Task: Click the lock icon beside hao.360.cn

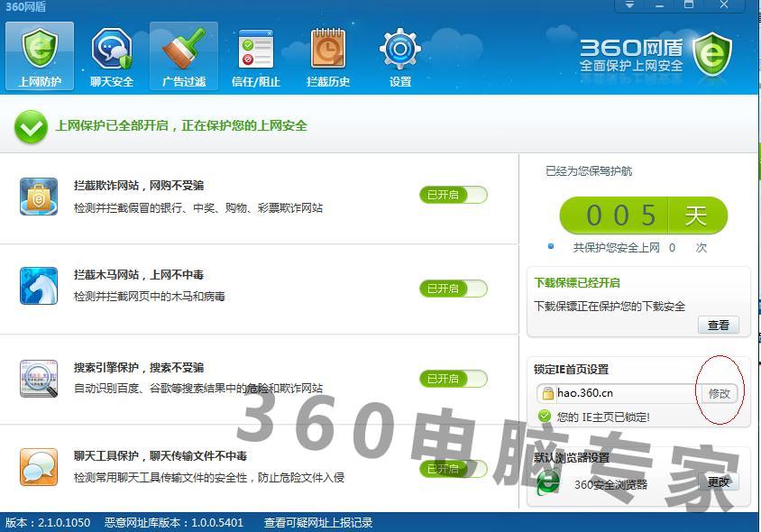Action: point(547,393)
